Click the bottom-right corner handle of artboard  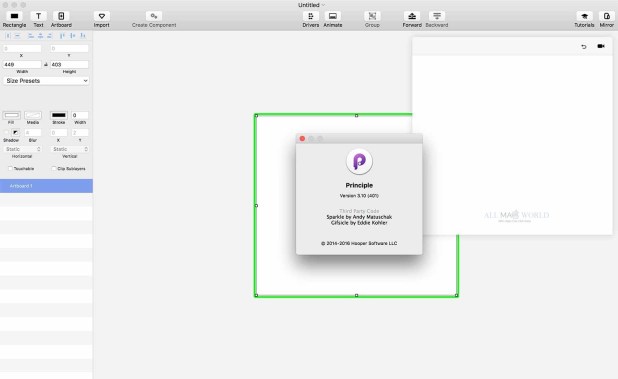pyautogui.click(x=457, y=295)
